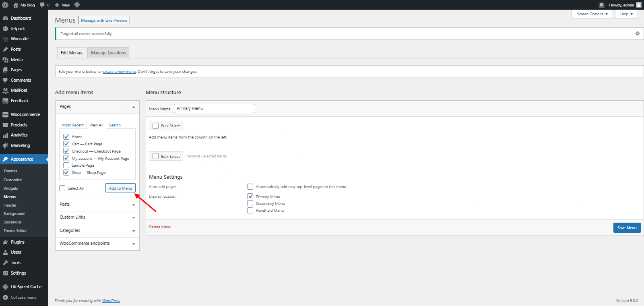
Task: Click the Plugins plug icon
Action: (5, 242)
